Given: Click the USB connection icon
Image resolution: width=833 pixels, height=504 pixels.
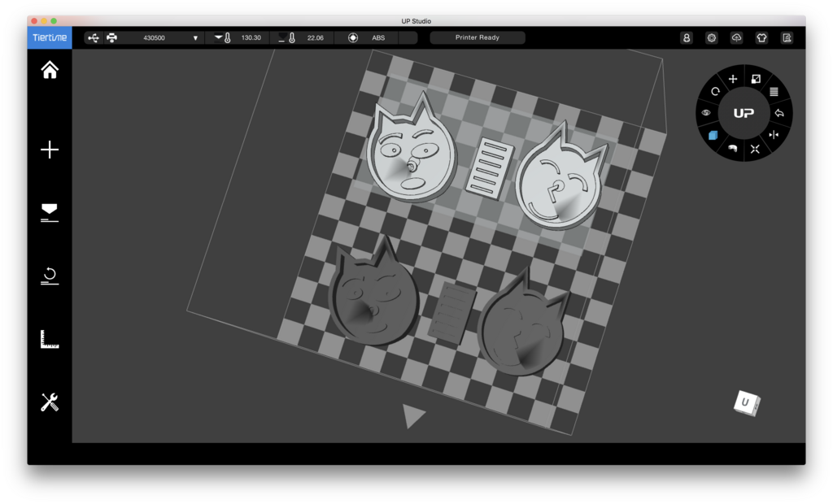Looking at the screenshot, I should tap(94, 37).
